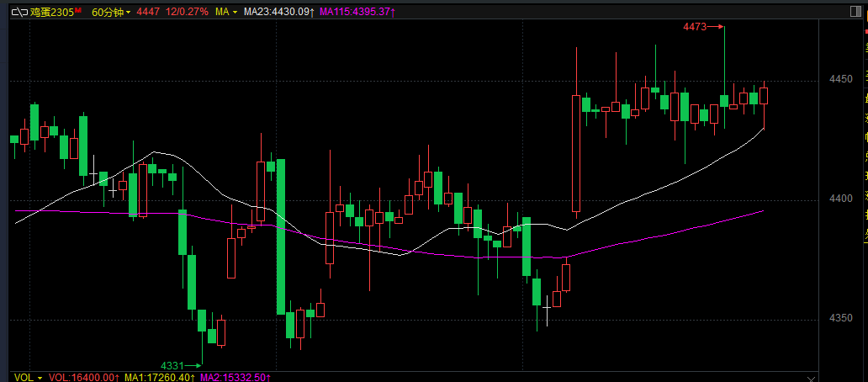Image resolution: width=868 pixels, height=382 pixels.
Task: Click the red M badge after 鸡蛋2305
Action: coord(79,10)
